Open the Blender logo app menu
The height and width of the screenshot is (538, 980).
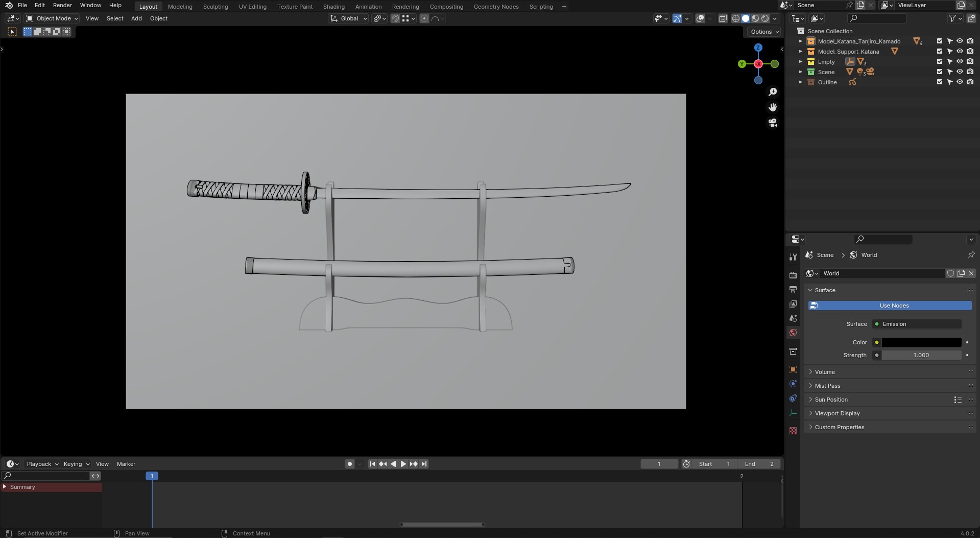click(x=9, y=5)
